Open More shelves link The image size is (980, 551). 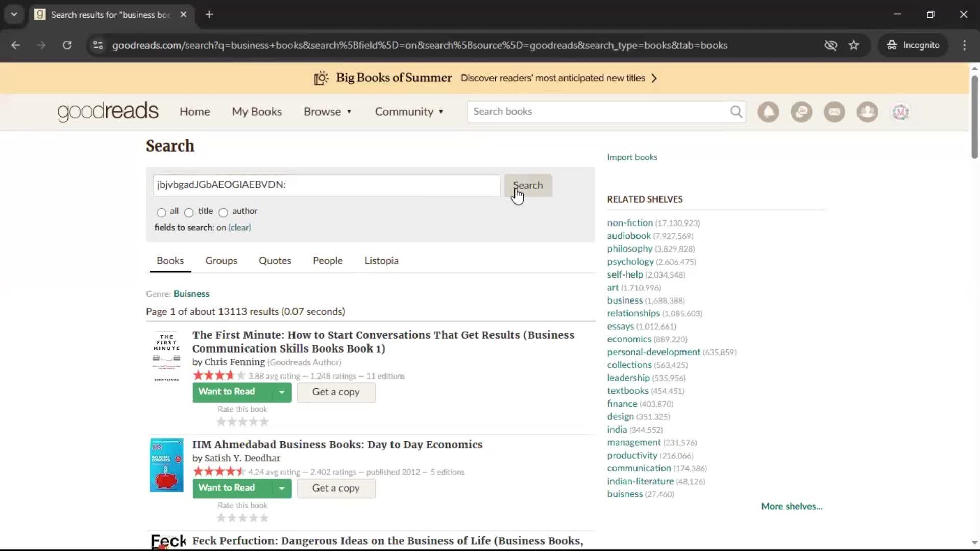(791, 506)
